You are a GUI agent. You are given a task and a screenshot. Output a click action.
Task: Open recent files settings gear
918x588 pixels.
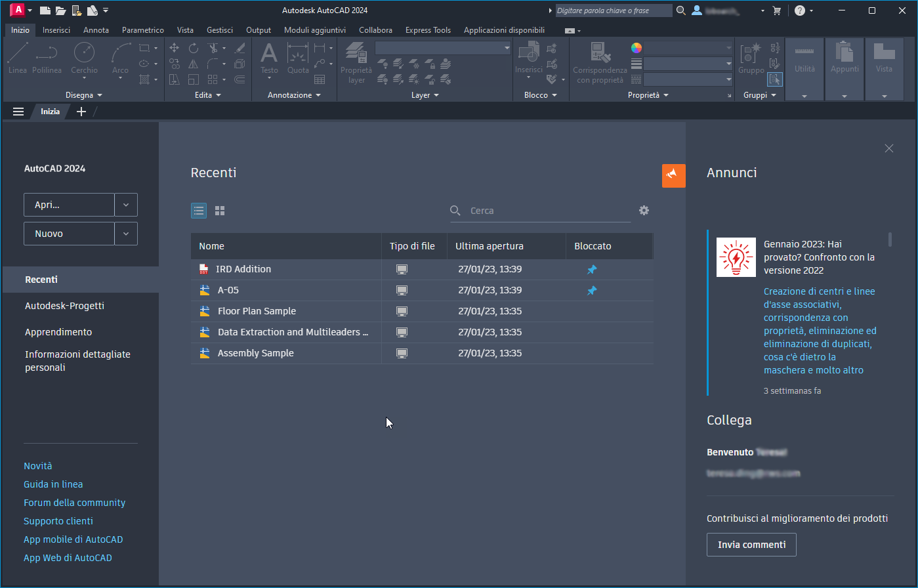coord(644,210)
